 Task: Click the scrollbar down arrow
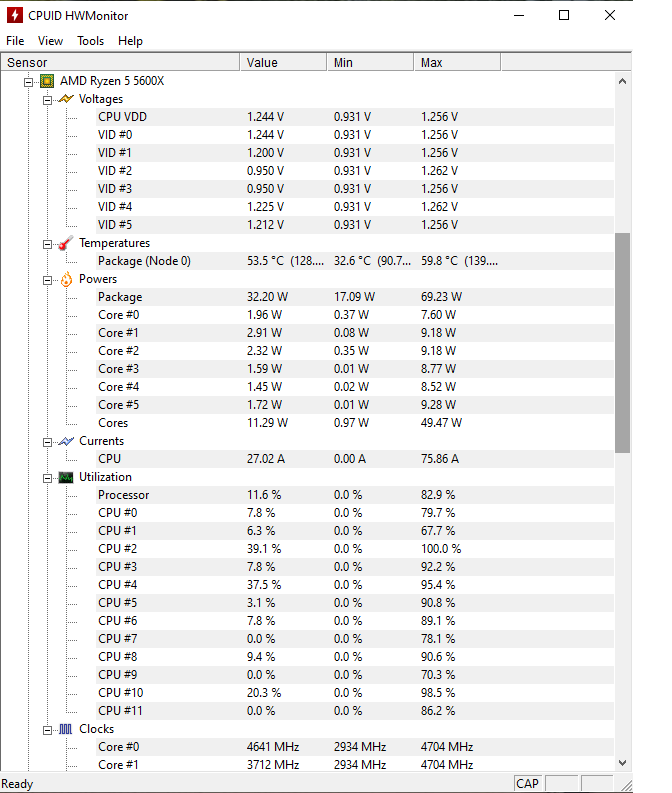[622, 763]
